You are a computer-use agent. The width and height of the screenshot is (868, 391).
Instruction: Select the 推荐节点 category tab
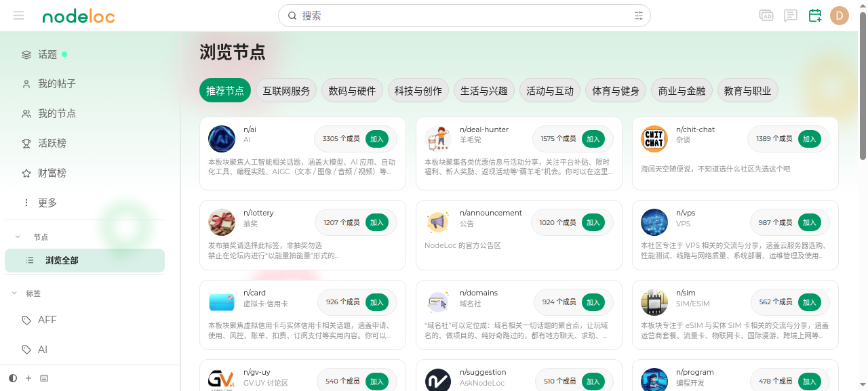225,90
